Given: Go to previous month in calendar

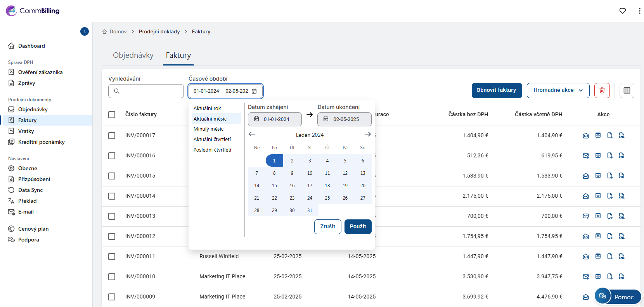Looking at the screenshot, I should click(252, 134).
